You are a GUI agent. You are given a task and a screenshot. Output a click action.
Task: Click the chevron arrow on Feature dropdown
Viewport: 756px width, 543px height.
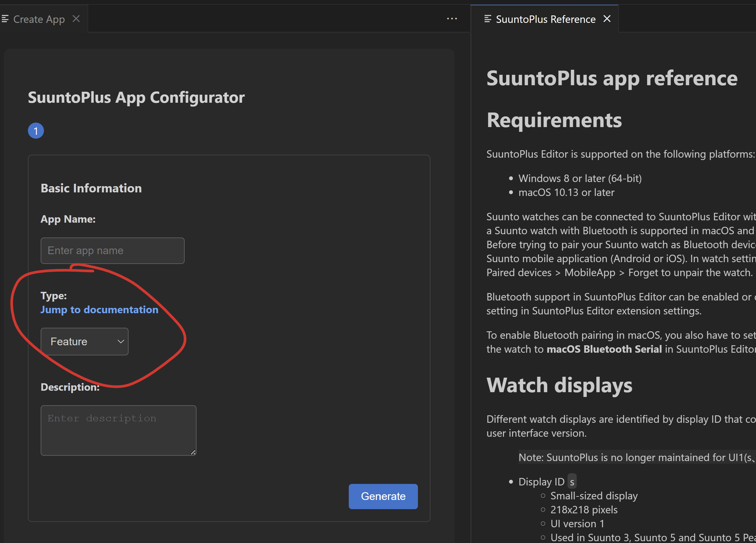coord(121,341)
